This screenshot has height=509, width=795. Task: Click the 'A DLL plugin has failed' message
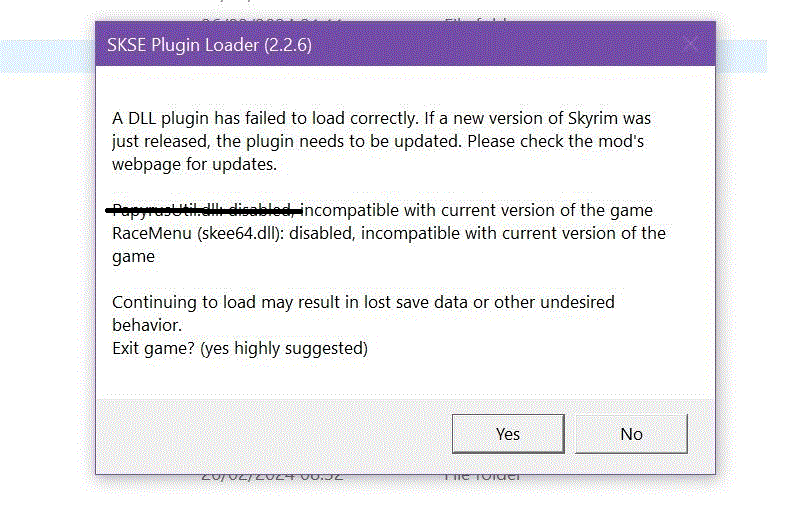pyautogui.click(x=381, y=141)
